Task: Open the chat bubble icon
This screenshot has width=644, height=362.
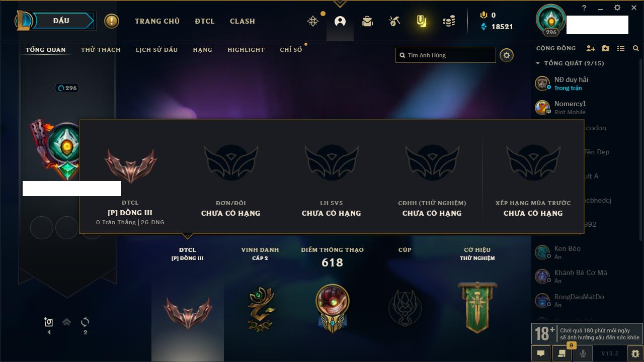Action: tap(541, 353)
